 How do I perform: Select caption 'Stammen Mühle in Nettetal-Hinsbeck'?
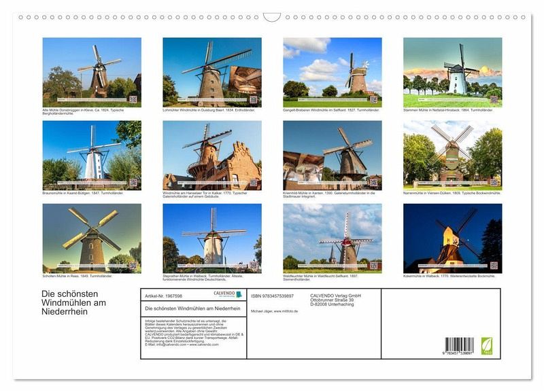point(431,110)
